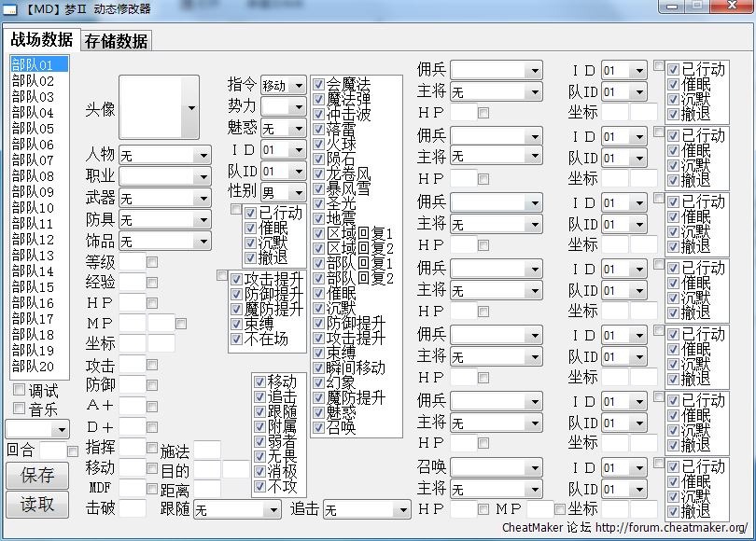756x541 pixels.
Task: Toggle the 音乐 checkbox
Action: click(x=20, y=409)
